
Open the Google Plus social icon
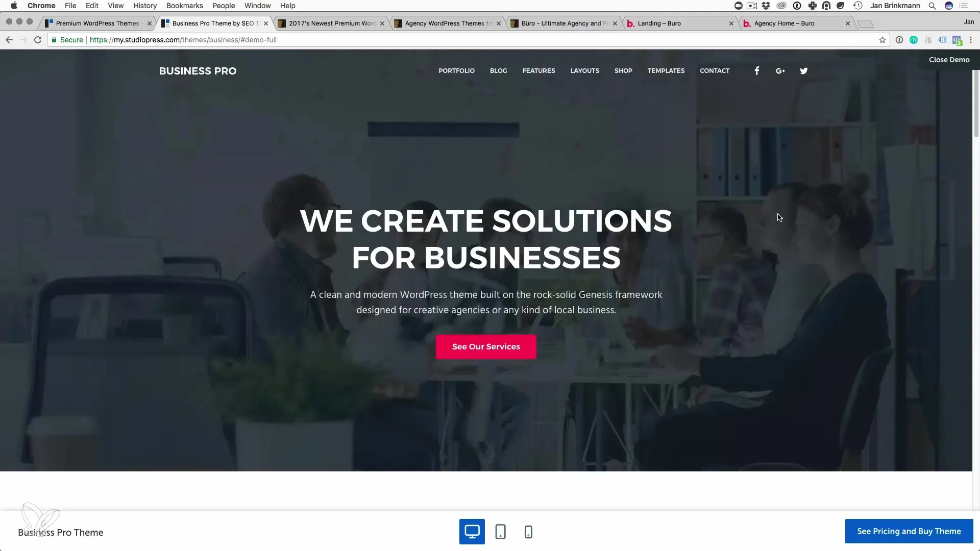coord(780,71)
